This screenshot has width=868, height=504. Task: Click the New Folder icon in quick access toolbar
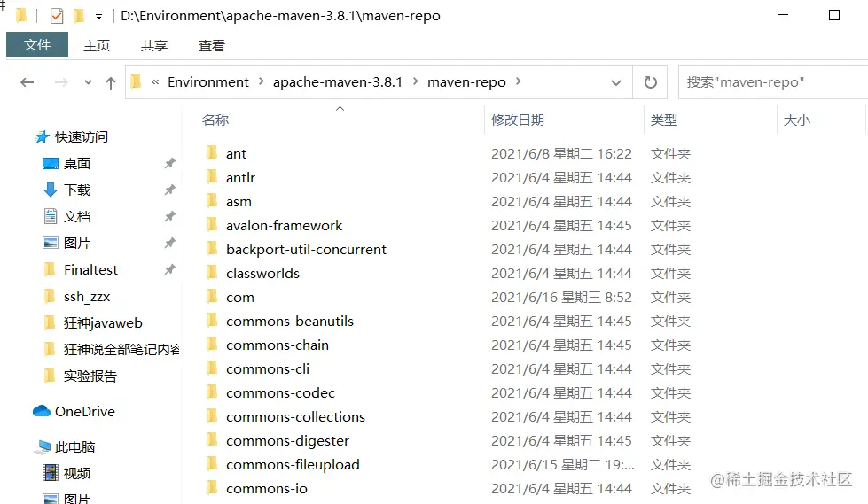(79, 16)
